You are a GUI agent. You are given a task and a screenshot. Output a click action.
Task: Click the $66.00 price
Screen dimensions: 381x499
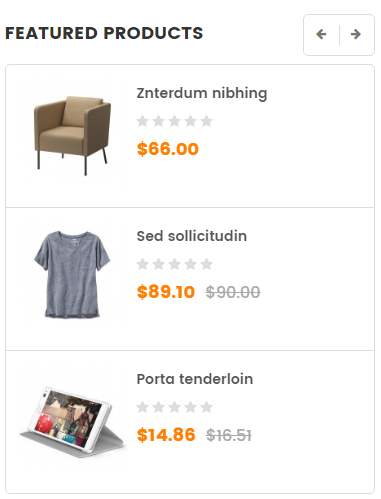[x=168, y=149]
